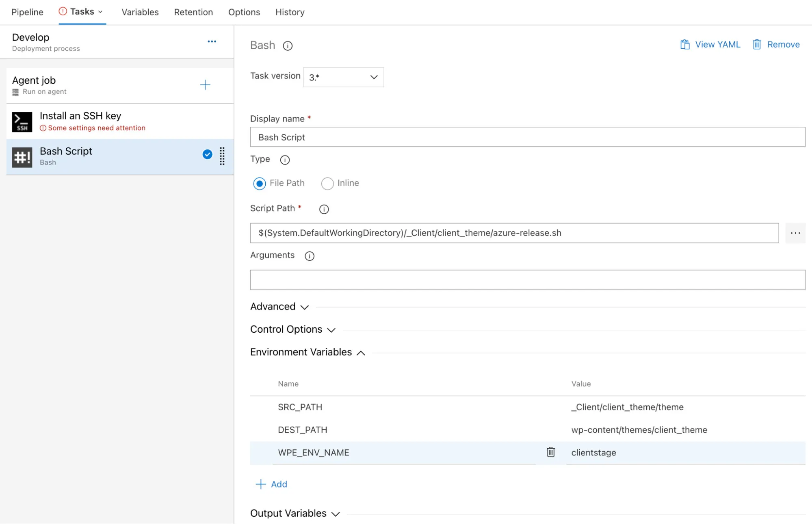The image size is (812, 524).
Task: Select the File Path script type
Action: point(259,184)
